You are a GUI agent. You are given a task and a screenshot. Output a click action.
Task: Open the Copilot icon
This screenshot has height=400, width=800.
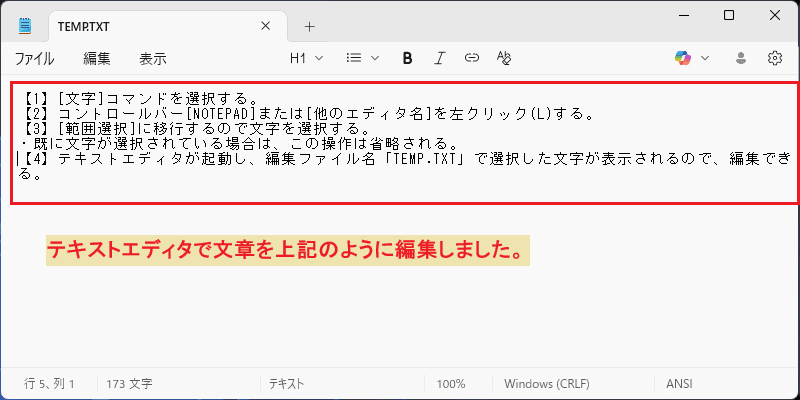[683, 58]
